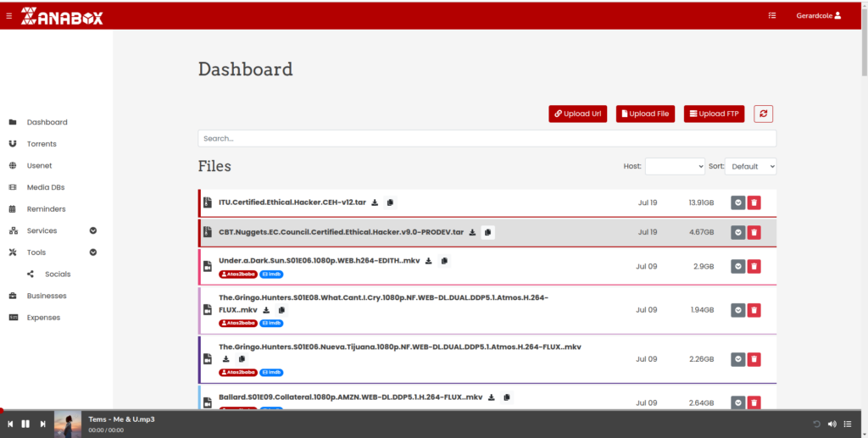Image resolution: width=868 pixels, height=438 pixels.
Task: Go to the previous track
Action: (10, 424)
